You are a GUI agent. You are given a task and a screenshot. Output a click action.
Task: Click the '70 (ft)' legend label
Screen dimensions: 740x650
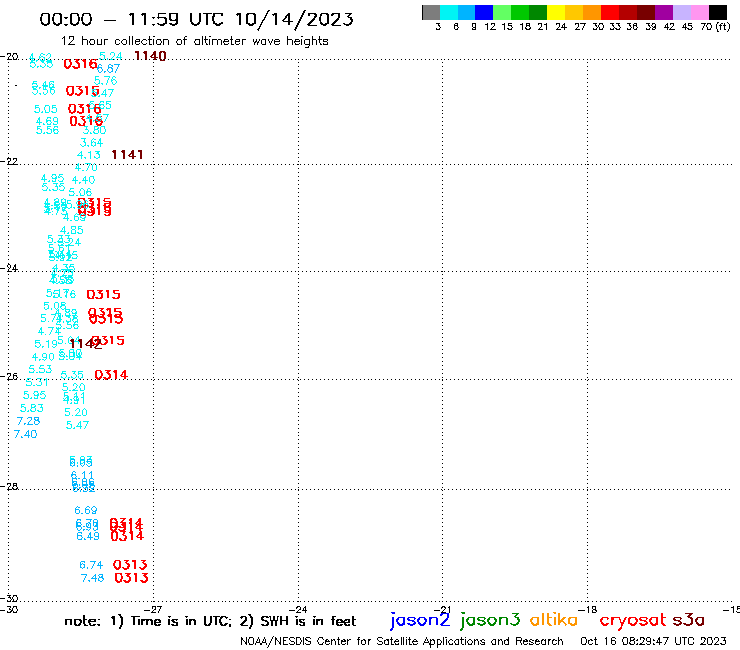point(715,27)
